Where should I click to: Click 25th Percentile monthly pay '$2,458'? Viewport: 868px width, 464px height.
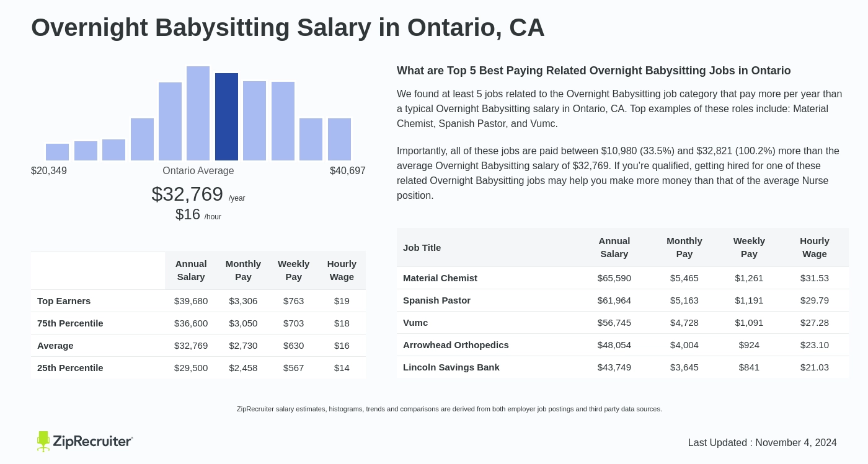(243, 367)
